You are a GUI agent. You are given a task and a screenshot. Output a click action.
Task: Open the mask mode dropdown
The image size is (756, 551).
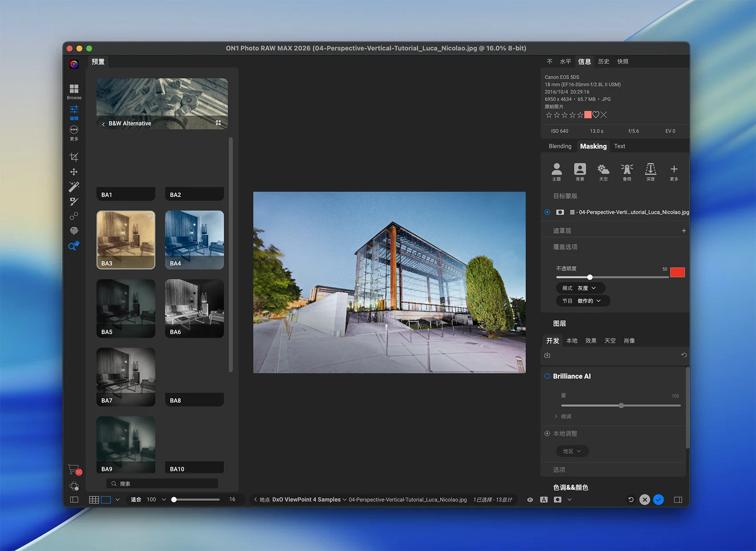click(580, 288)
